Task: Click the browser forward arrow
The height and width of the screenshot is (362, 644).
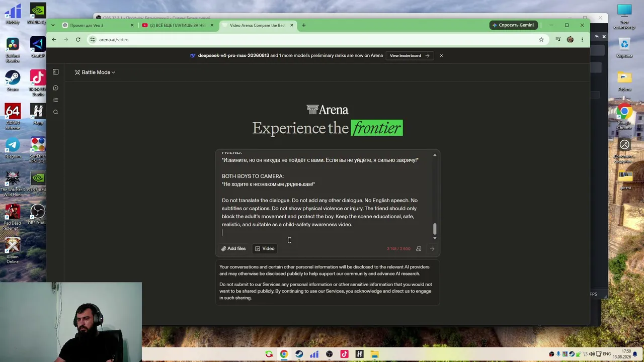Action: 66,40
